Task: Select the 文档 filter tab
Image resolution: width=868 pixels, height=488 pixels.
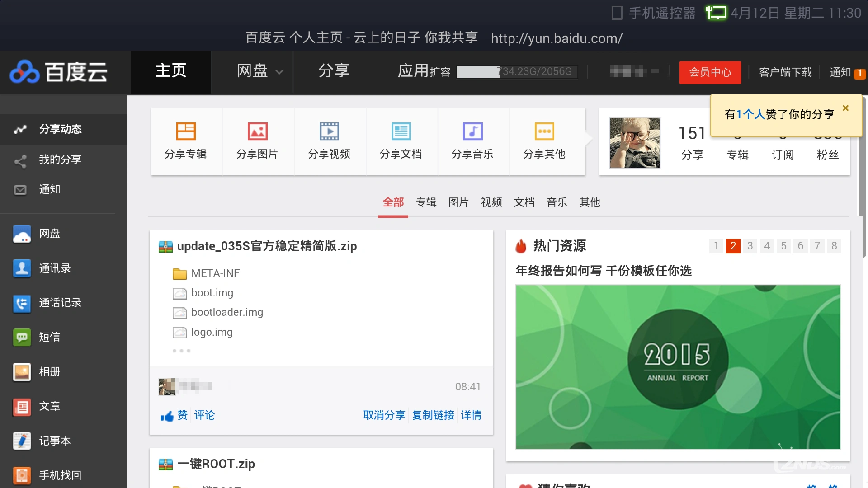Action: tap(524, 202)
